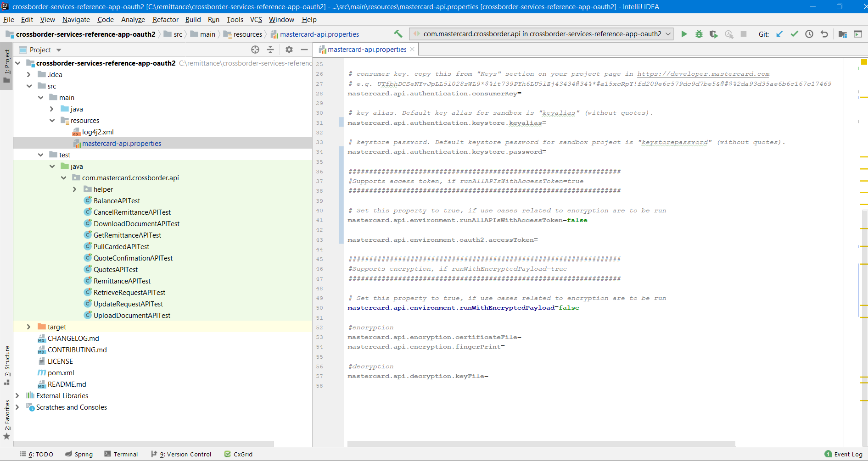Click the editor horizontal scrollbar

pos(542,443)
